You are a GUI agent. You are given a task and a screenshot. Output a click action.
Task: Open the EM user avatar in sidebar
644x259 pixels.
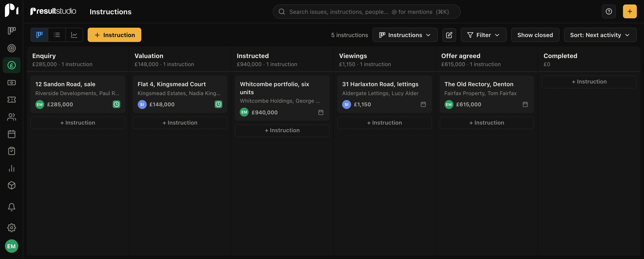point(11,246)
